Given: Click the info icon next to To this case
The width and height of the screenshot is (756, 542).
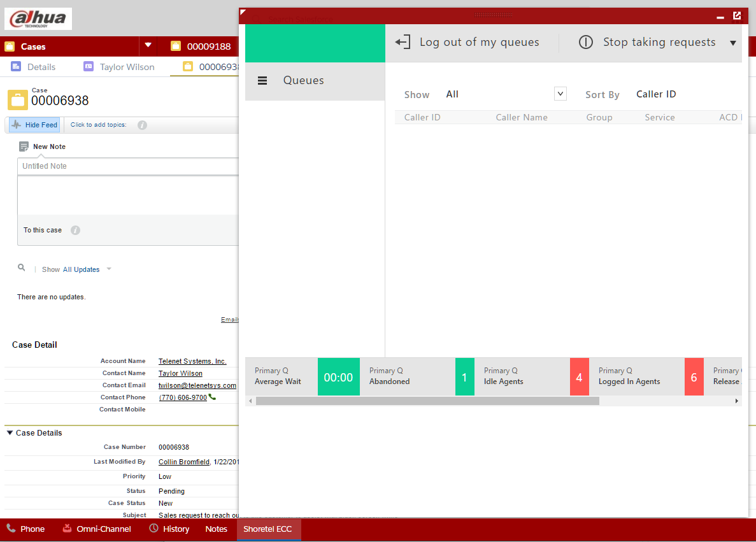Looking at the screenshot, I should pyautogui.click(x=75, y=231).
